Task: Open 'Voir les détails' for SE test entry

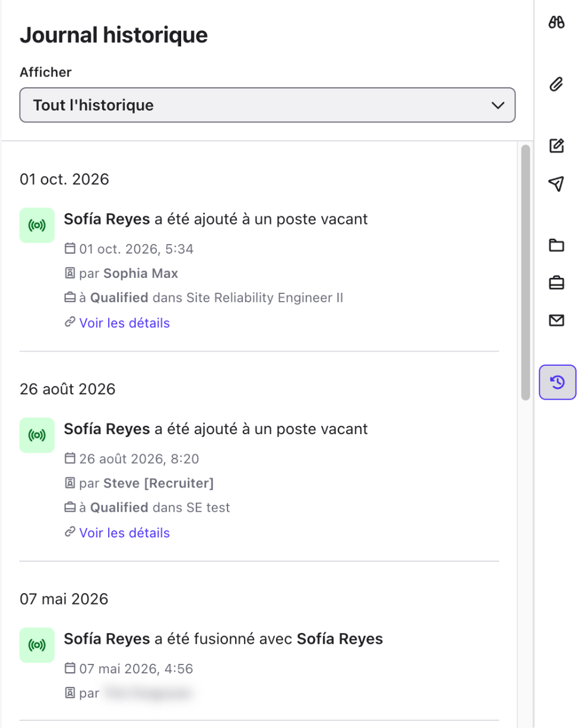Action: 125,533
